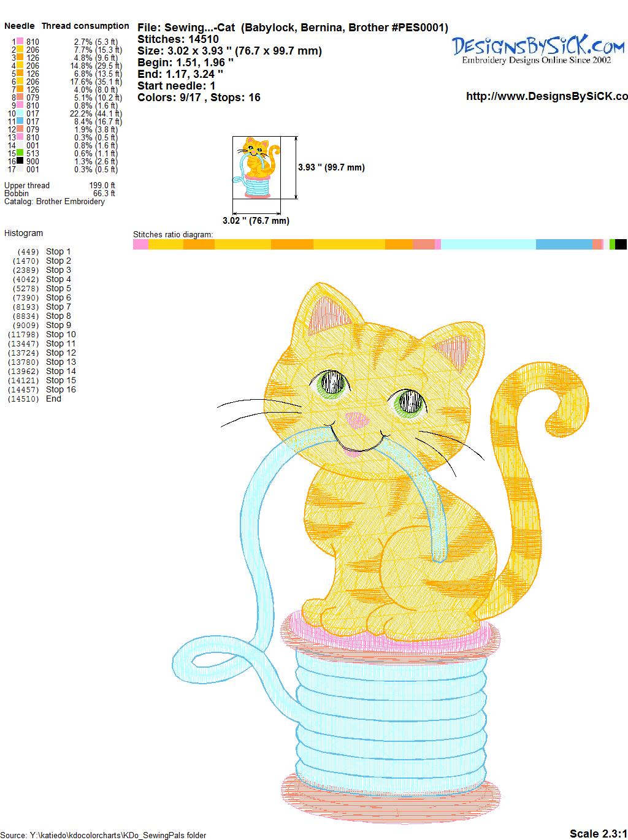Open the http://www.DesignsBySiCK.com link

pyautogui.click(x=546, y=96)
